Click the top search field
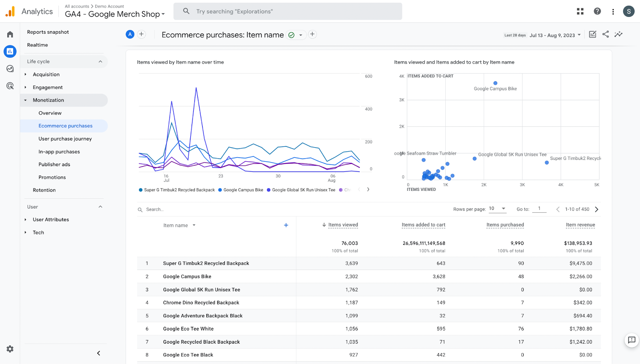 [x=288, y=11]
